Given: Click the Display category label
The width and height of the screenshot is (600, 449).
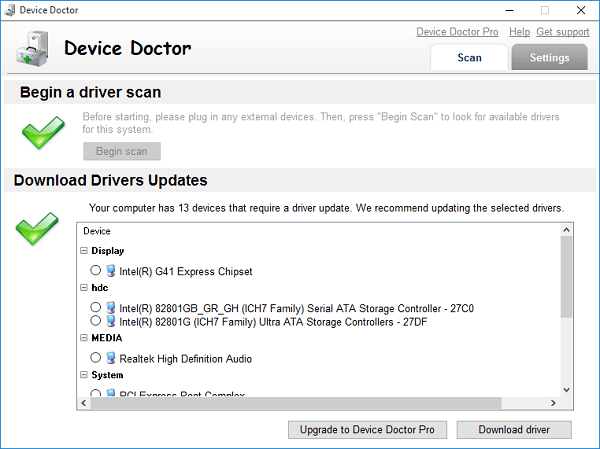Looking at the screenshot, I should (108, 251).
